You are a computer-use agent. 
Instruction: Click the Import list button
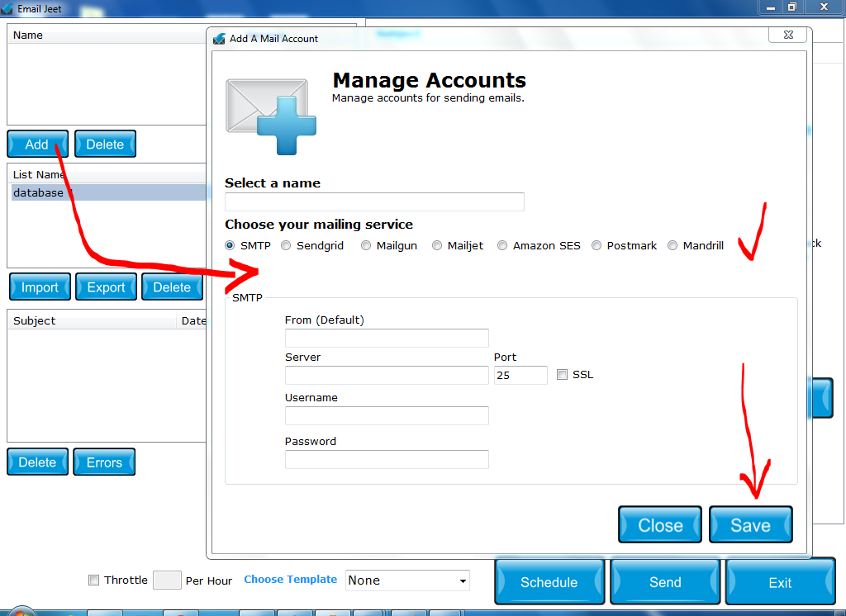pyautogui.click(x=40, y=287)
